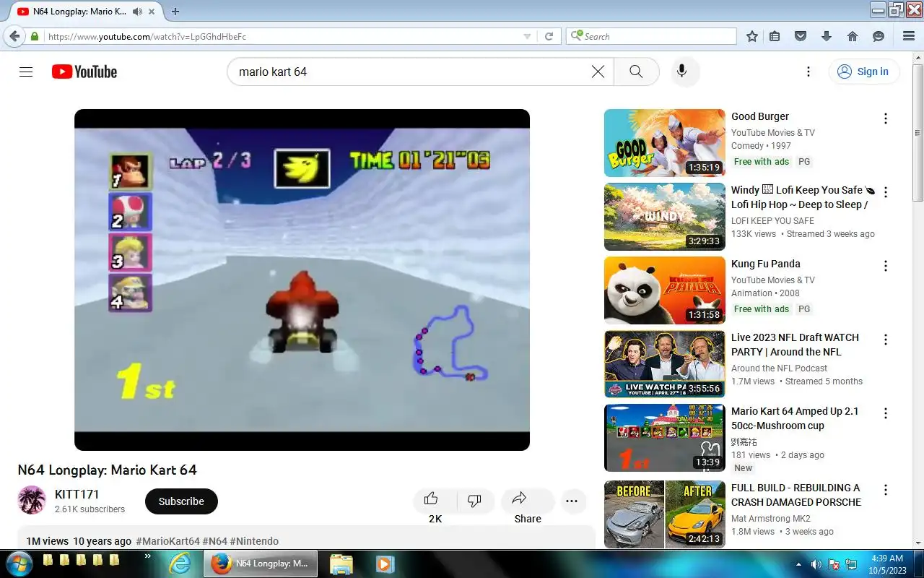Viewport: 924px width, 578px height.
Task: Launch Internet Explorer from taskbar
Action: pyautogui.click(x=180, y=564)
